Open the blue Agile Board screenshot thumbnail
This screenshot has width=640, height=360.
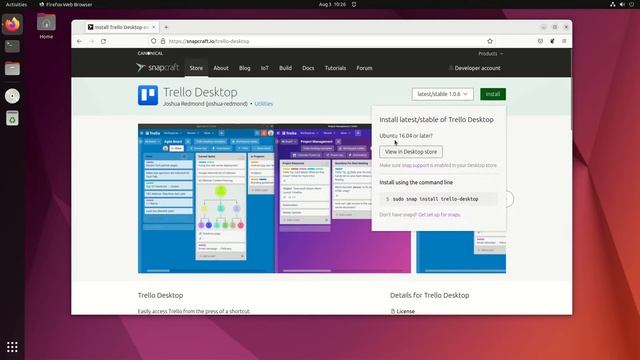coord(206,198)
